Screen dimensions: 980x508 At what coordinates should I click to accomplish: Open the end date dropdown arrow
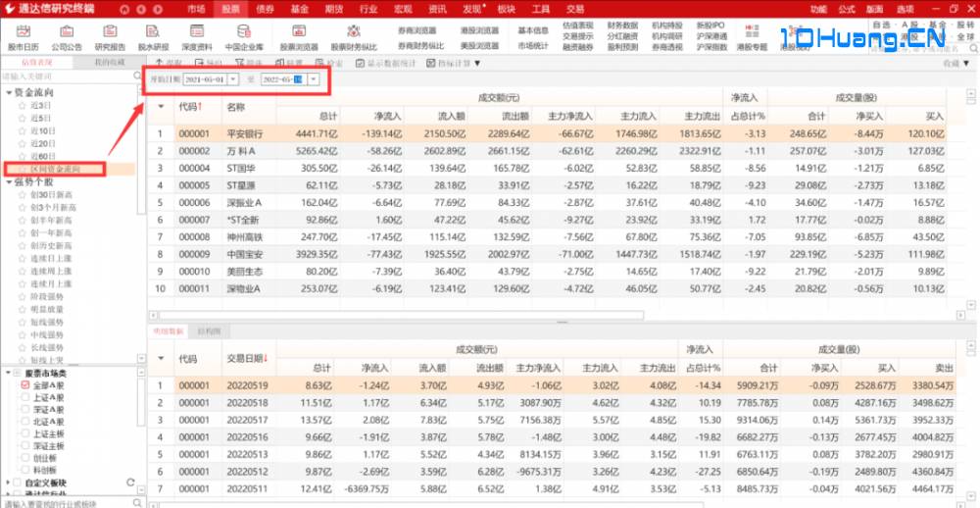click(314, 79)
